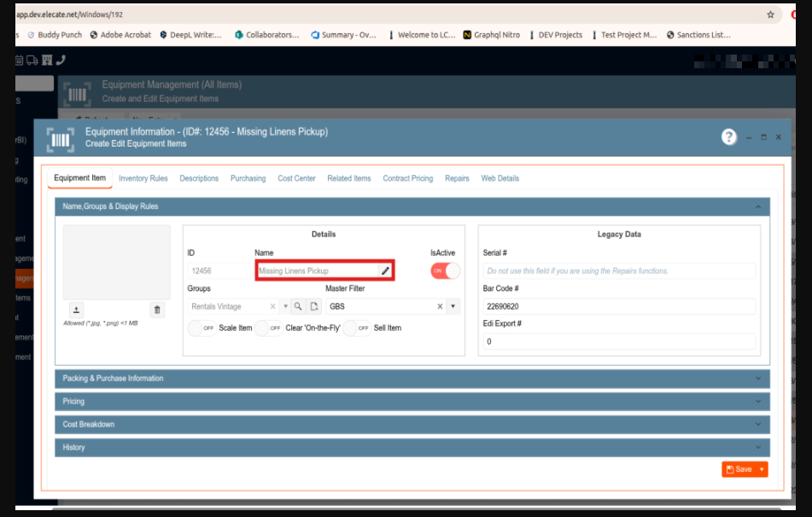
Task: Toggle the IsActive switch off
Action: click(x=445, y=270)
